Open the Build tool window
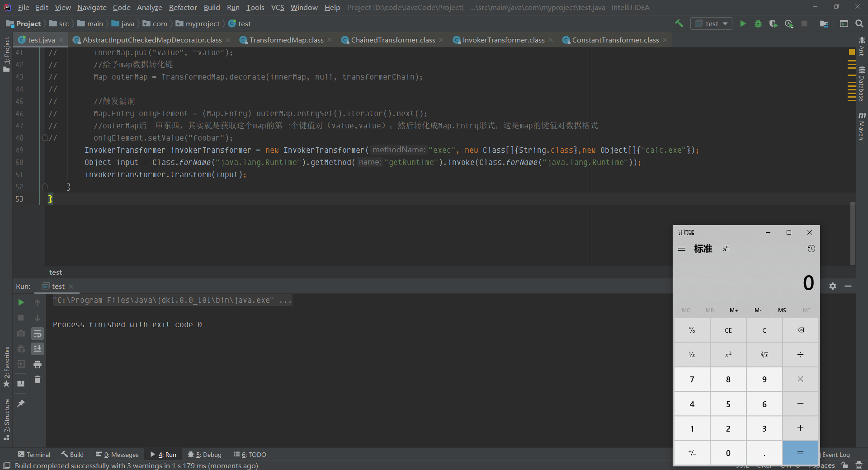The height and width of the screenshot is (470, 868). pyautogui.click(x=72, y=455)
